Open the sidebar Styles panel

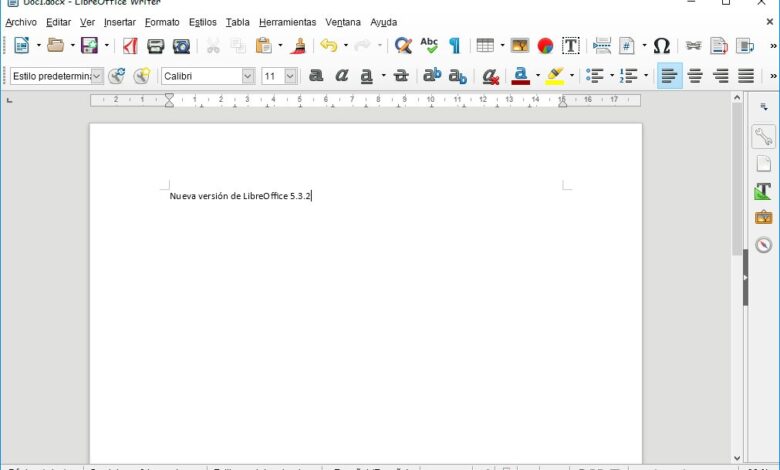click(763, 191)
